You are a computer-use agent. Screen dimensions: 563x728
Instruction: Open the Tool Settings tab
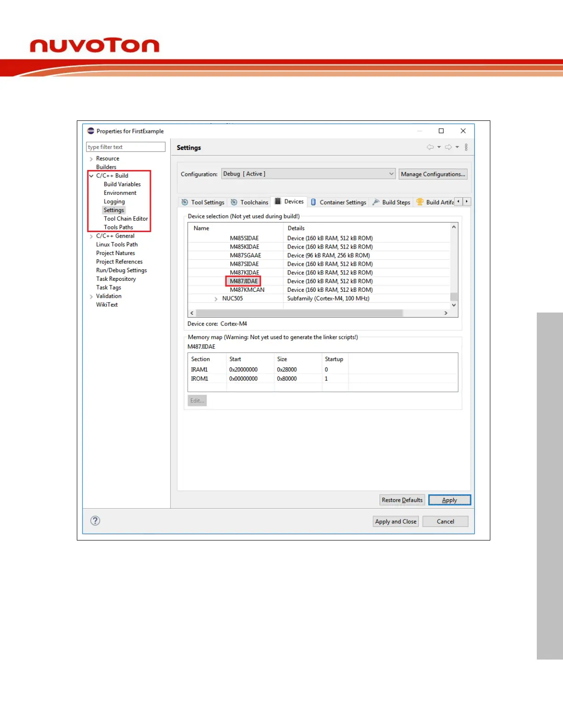click(203, 202)
